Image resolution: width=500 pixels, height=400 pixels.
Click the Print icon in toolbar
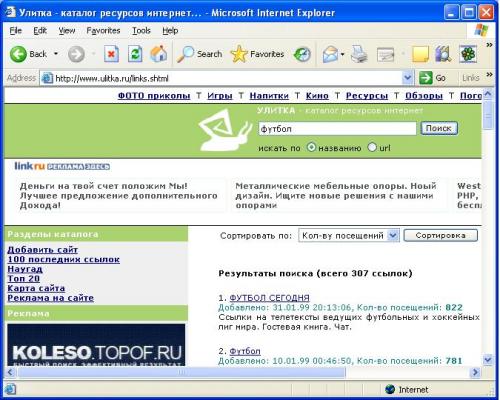pos(359,54)
